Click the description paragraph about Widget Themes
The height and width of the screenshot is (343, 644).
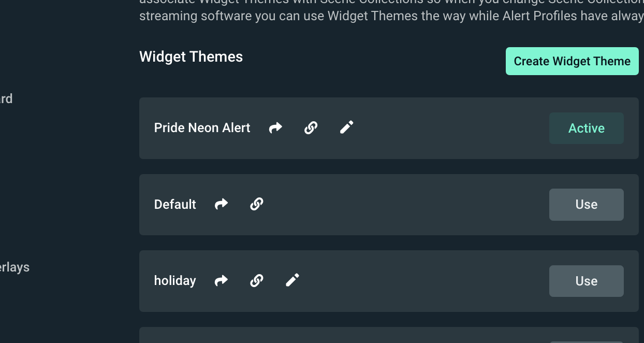coord(391,10)
